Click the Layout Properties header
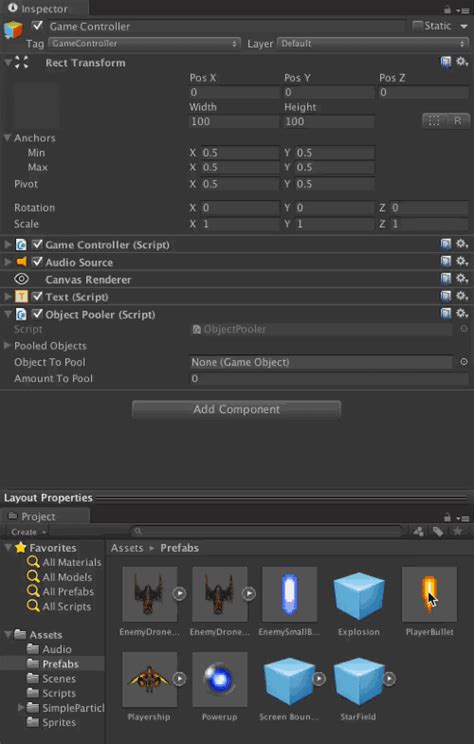This screenshot has height=744, width=474. point(48,498)
